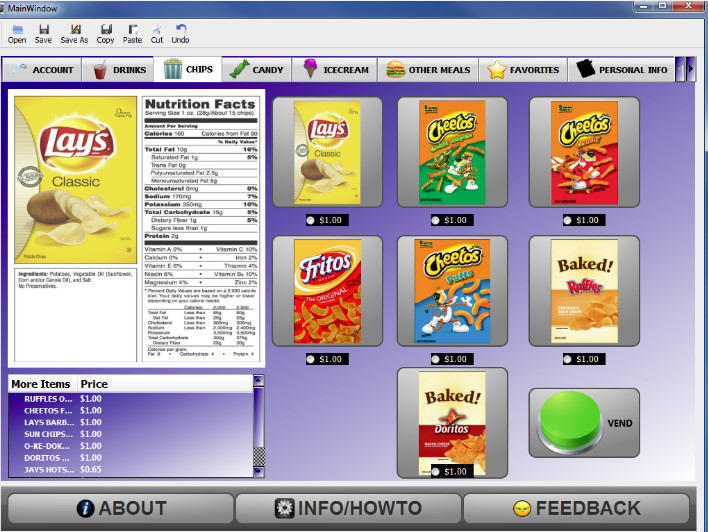This screenshot has width=708, height=532.
Task: Switch to the Drinks tab
Action: [x=118, y=70]
